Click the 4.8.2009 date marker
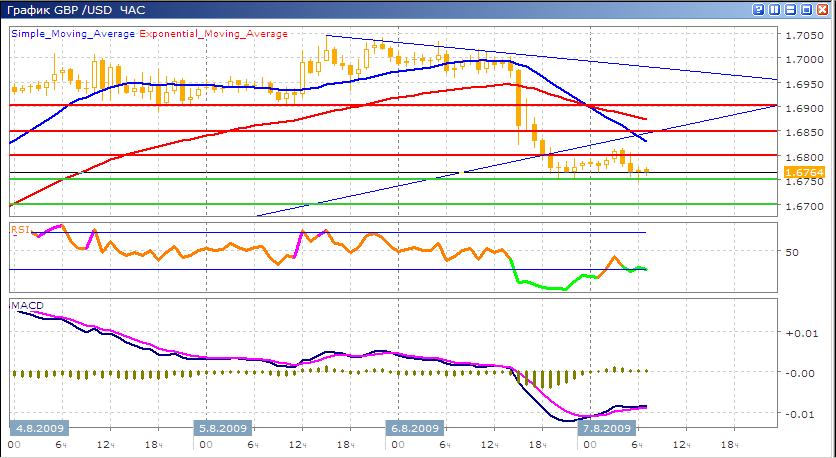836x458 pixels. [x=37, y=428]
